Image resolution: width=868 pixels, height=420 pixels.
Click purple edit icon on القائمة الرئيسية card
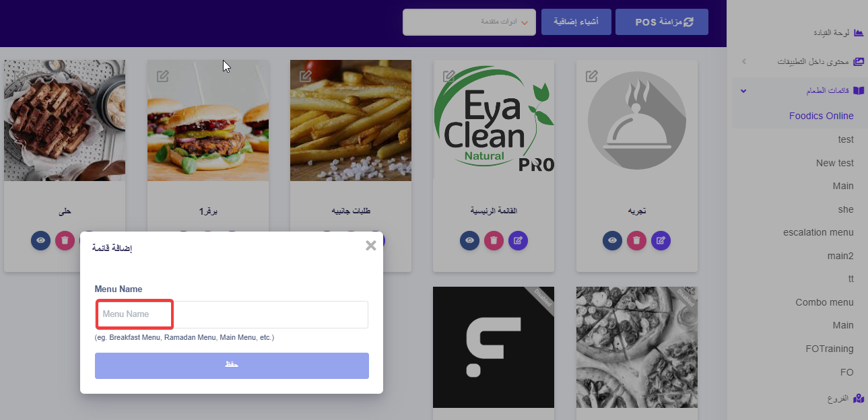(519, 240)
